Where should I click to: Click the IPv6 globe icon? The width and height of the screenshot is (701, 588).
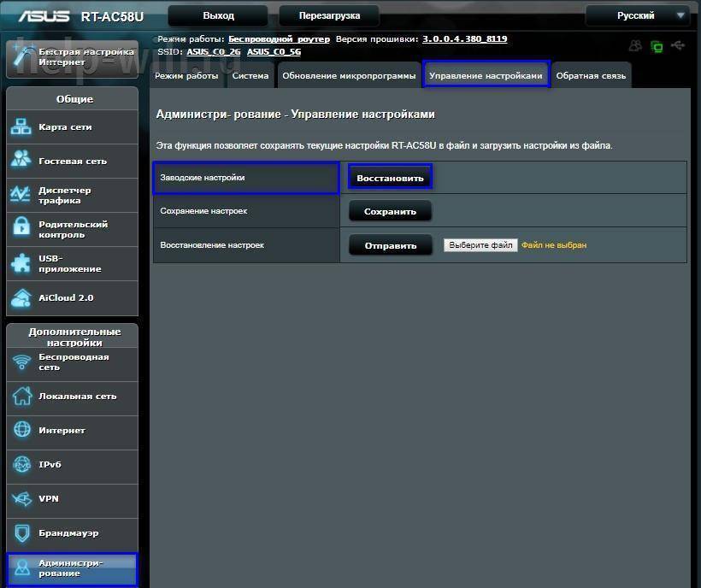(x=21, y=464)
